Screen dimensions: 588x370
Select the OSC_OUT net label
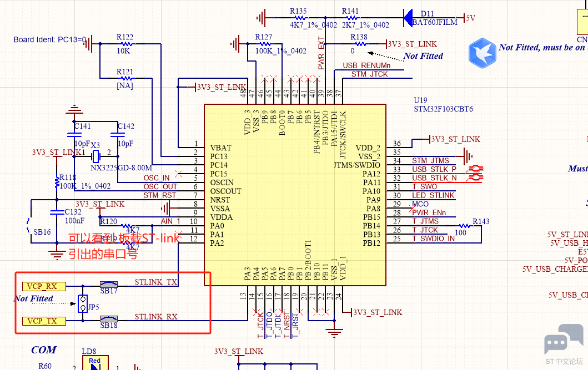tap(160, 186)
